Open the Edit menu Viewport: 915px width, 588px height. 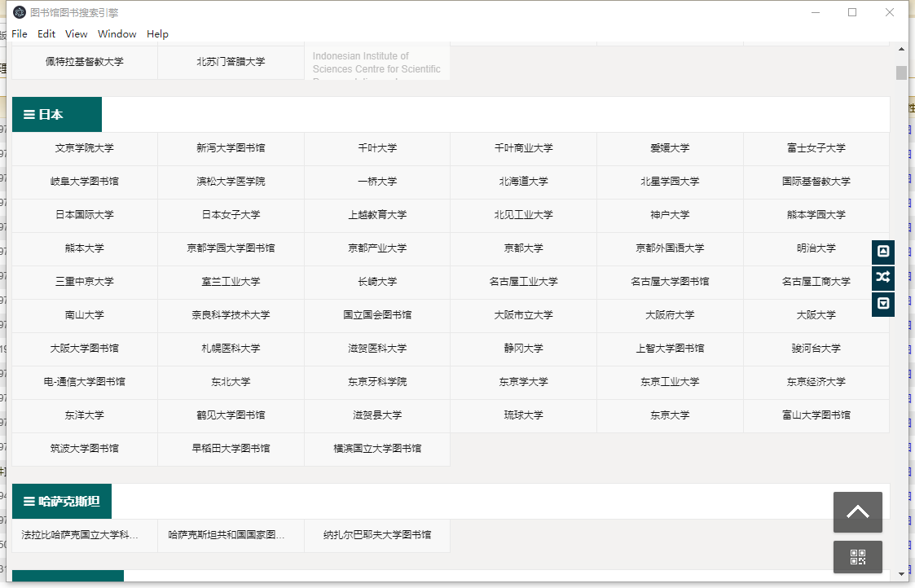click(x=46, y=34)
